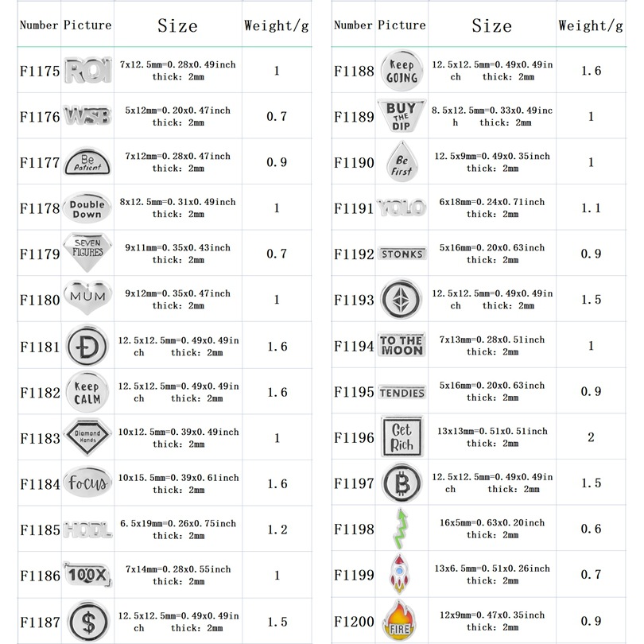The height and width of the screenshot is (644, 644).
Task: Click the F1196 item number
Action: (354, 437)
